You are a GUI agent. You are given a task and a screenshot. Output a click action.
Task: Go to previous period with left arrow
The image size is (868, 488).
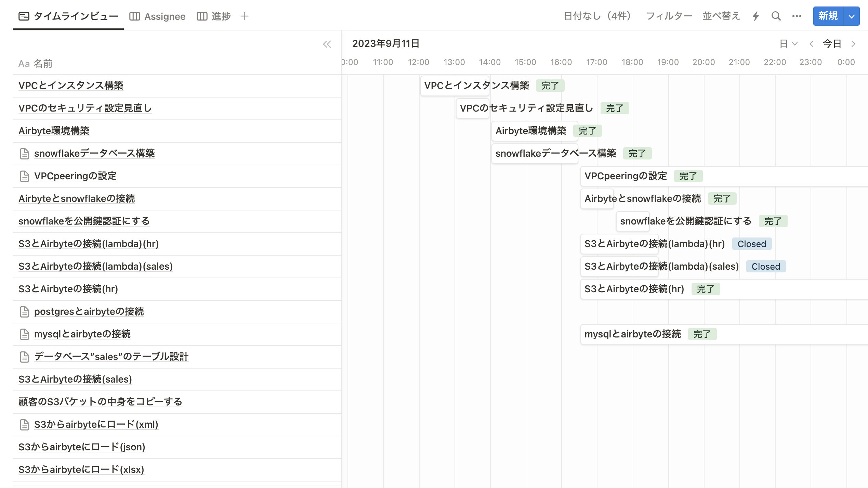pos(811,44)
